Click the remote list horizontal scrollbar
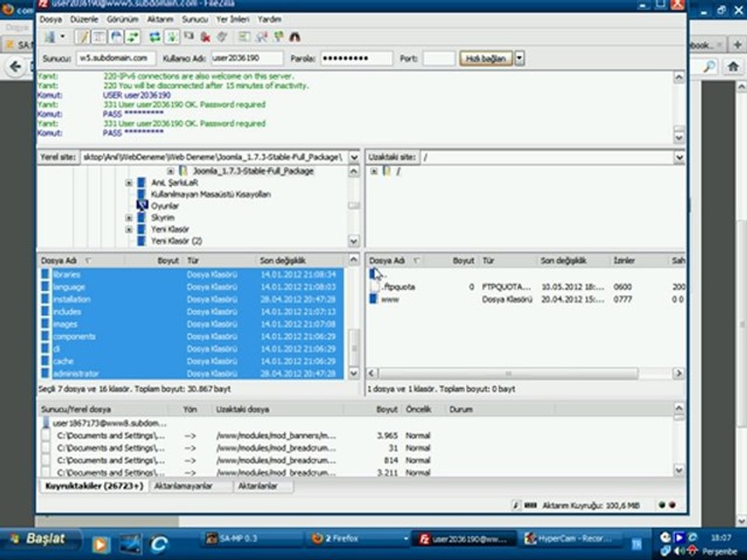 click(x=508, y=373)
